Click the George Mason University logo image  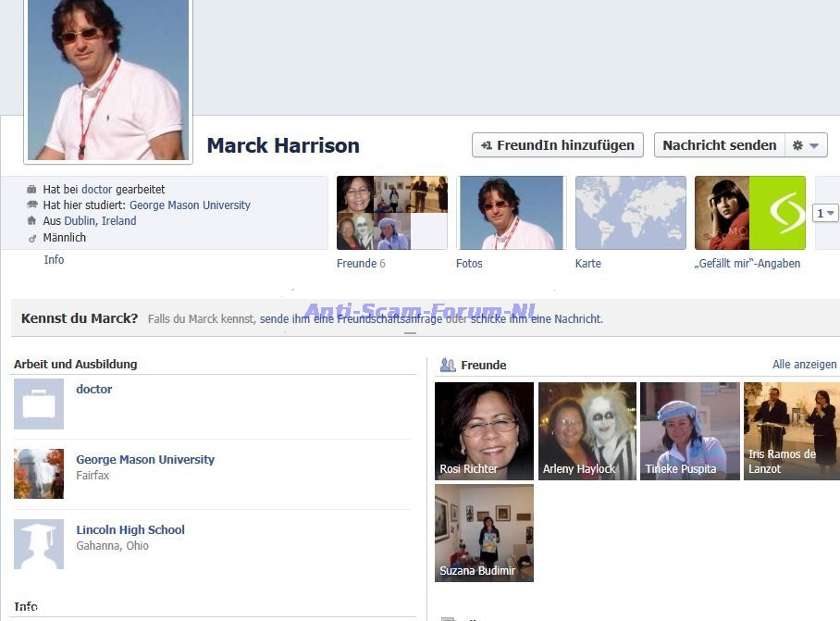coord(39,474)
